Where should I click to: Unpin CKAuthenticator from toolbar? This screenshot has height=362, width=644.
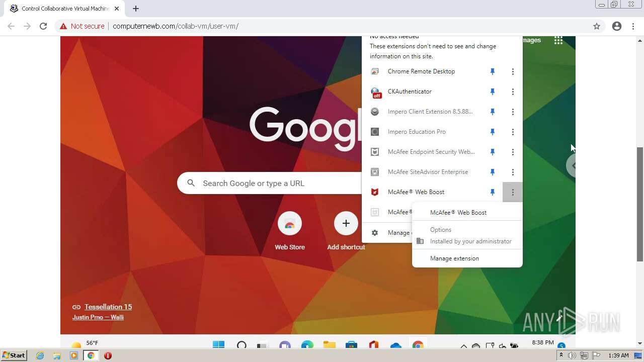[493, 92]
